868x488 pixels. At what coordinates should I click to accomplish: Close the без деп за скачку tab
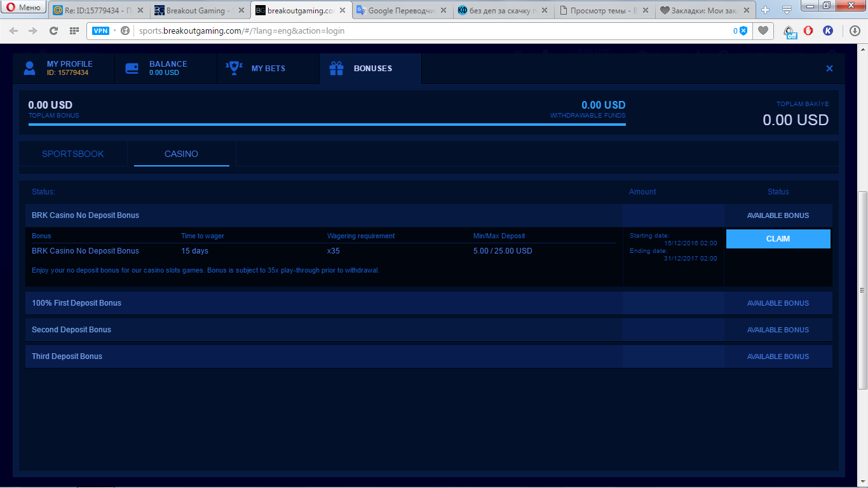coord(545,10)
